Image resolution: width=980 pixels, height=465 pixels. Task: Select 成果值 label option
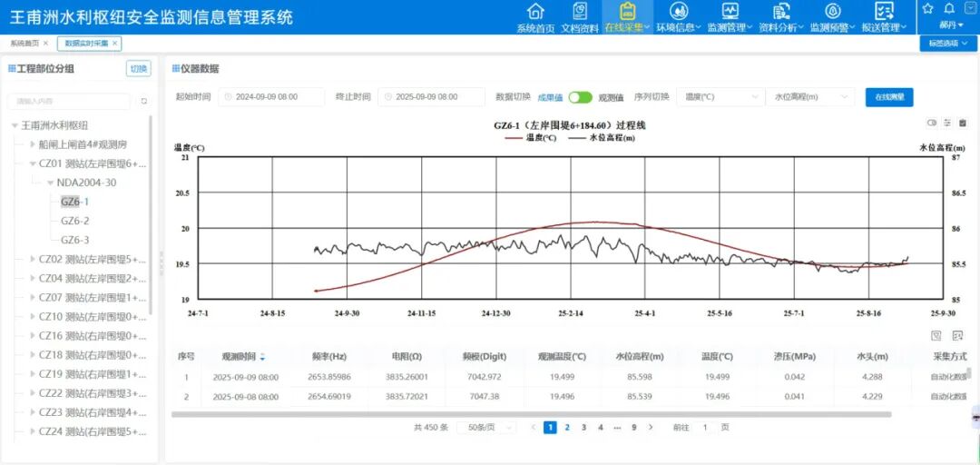(550, 97)
